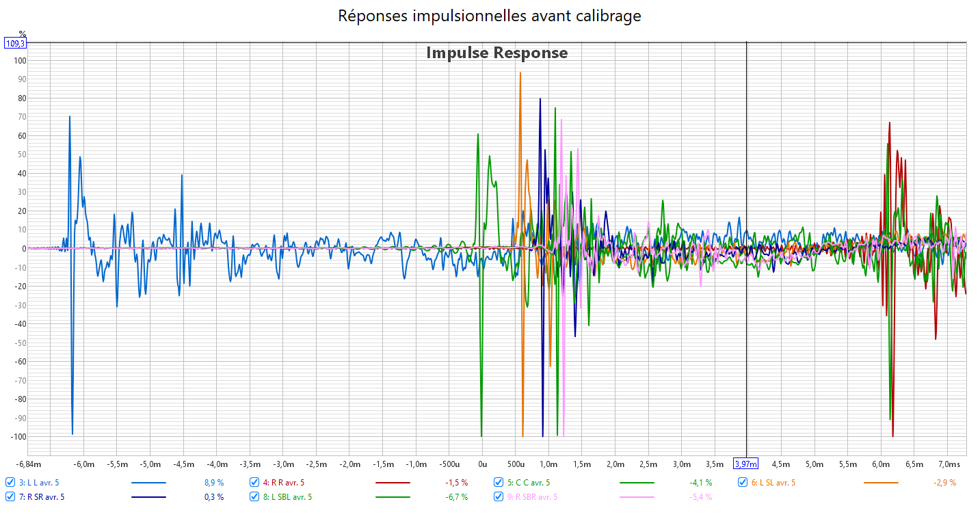Click the 8,9 % value for L L
Image resolution: width=980 pixels, height=519 pixels.
(213, 483)
